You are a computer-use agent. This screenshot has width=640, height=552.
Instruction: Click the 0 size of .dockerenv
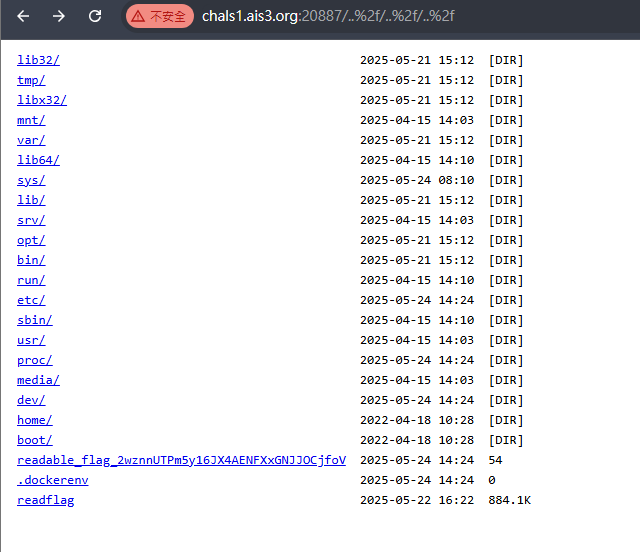[492, 480]
